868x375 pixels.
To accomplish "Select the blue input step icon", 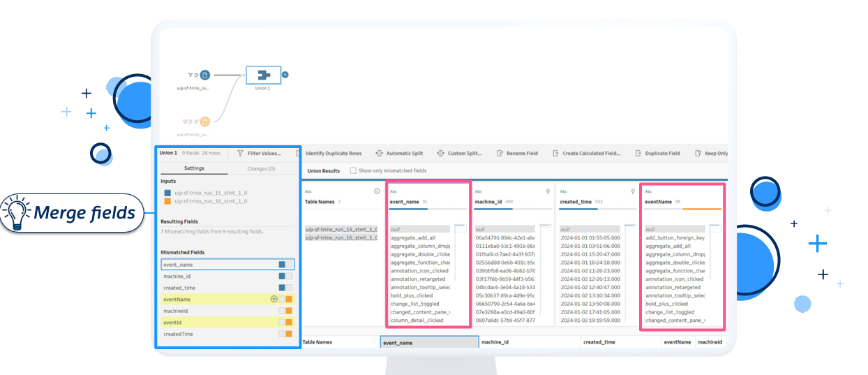I will [x=205, y=75].
